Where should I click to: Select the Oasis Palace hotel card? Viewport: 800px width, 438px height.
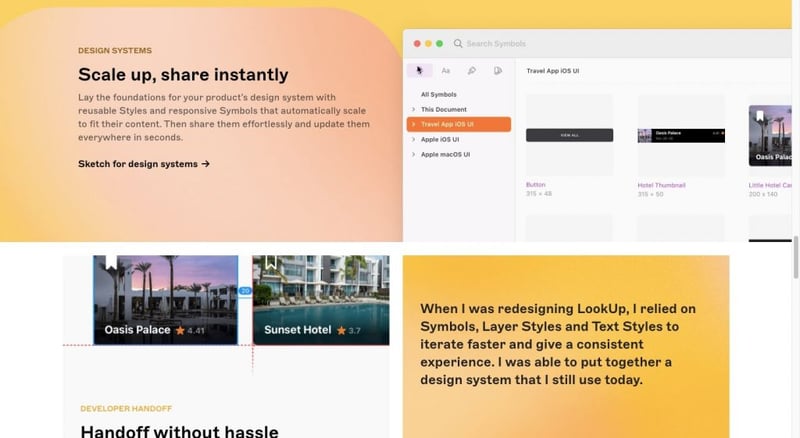[165, 300]
